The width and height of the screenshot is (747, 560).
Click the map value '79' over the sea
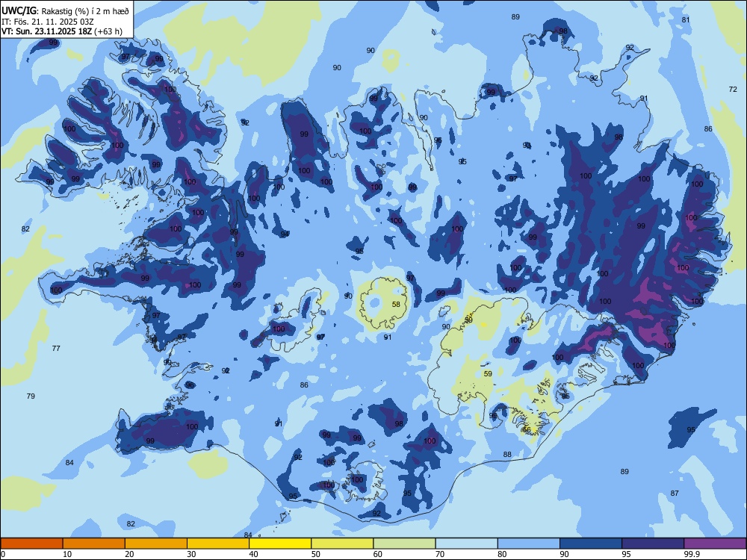(x=31, y=396)
